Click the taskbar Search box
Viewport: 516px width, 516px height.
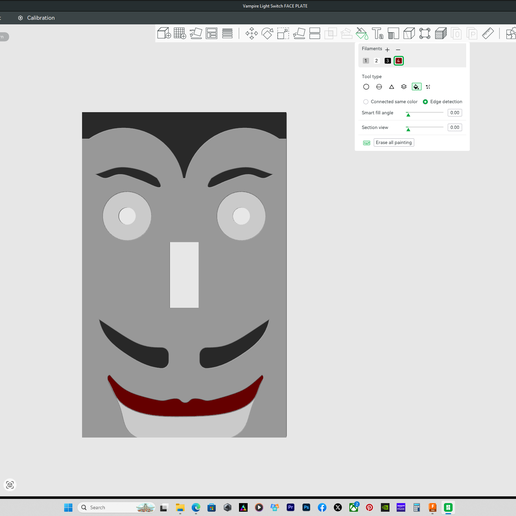pyautogui.click(x=117, y=507)
